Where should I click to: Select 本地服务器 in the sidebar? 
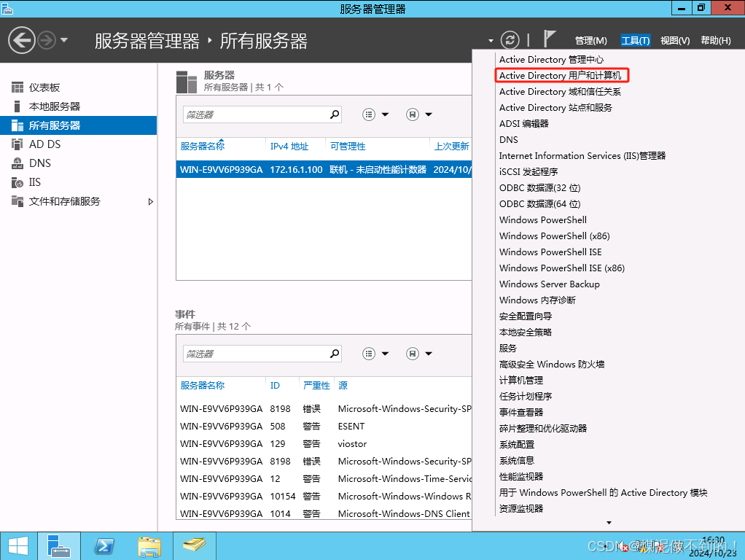79,106
